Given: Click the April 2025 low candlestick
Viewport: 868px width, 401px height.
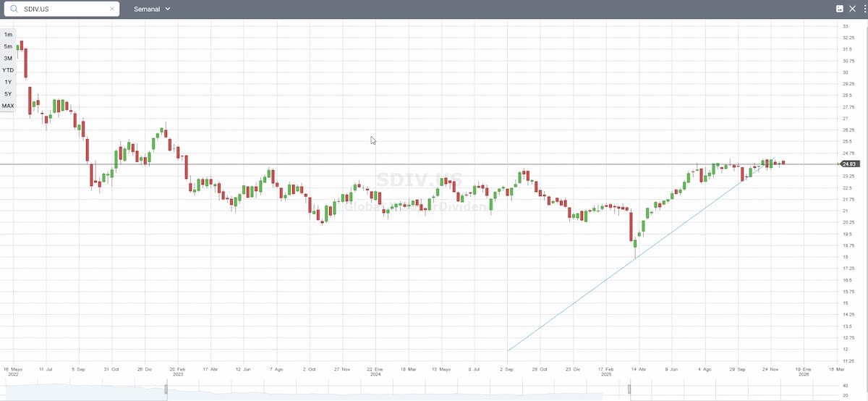Looking at the screenshot, I should 635,245.
